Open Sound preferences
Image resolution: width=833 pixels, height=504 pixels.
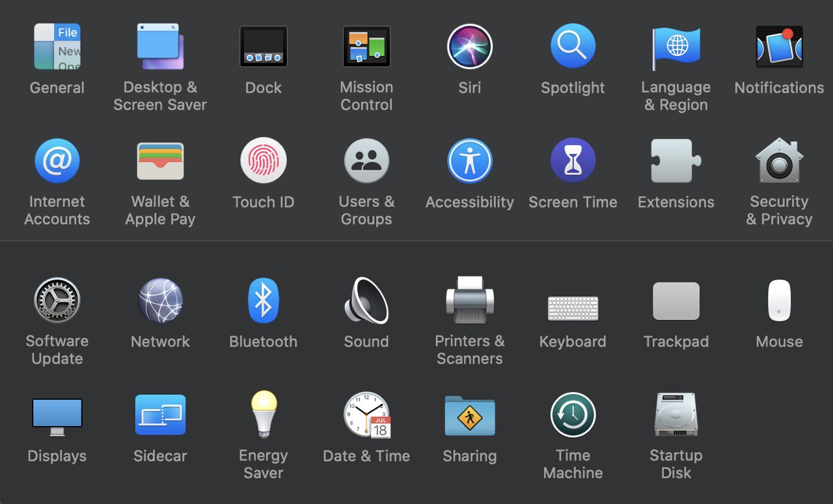click(x=366, y=300)
